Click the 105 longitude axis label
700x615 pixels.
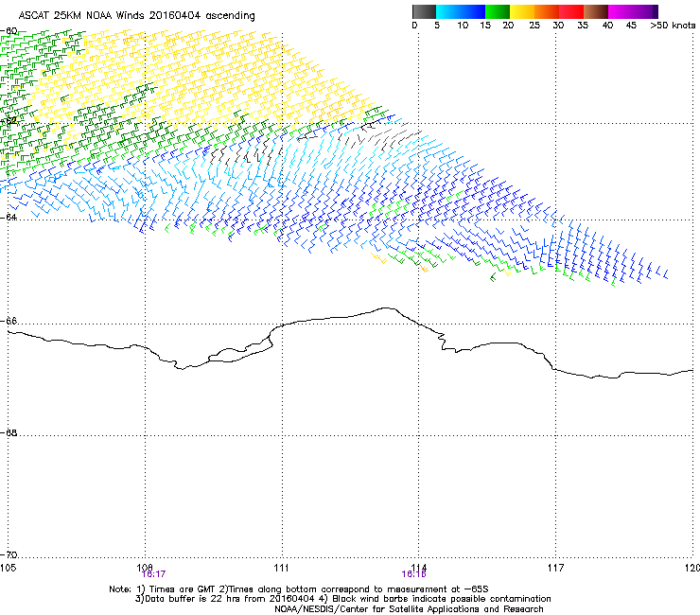tap(8, 568)
